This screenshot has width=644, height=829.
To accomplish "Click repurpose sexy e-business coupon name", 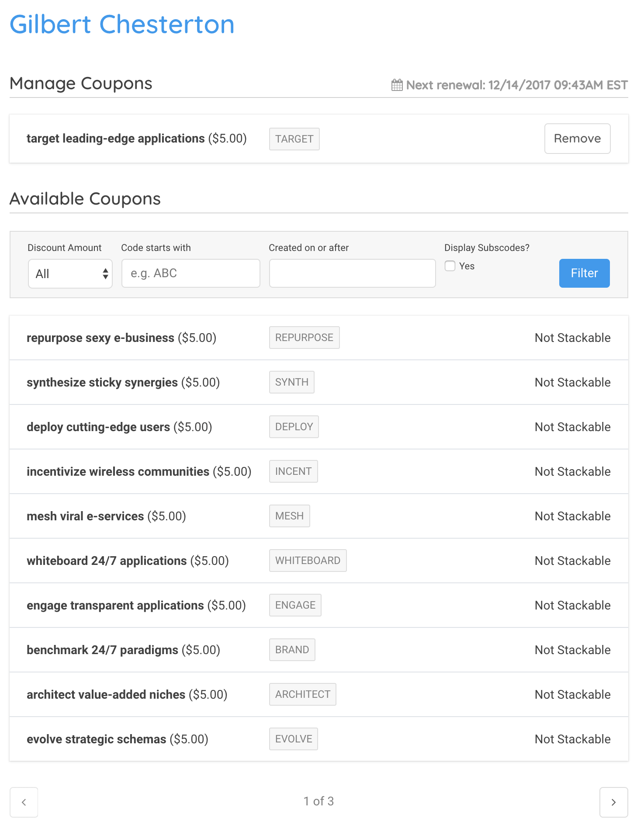I will (100, 338).
